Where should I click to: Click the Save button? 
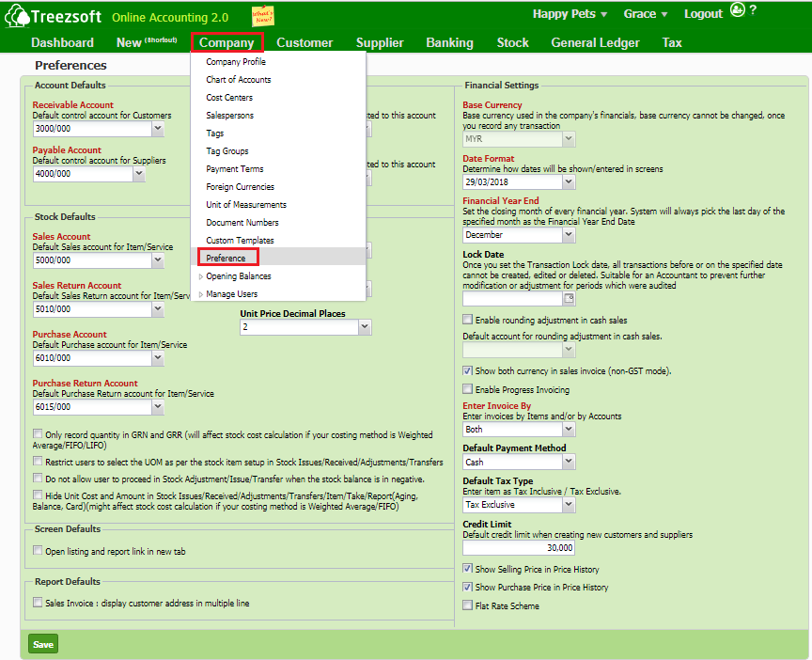pos(42,644)
